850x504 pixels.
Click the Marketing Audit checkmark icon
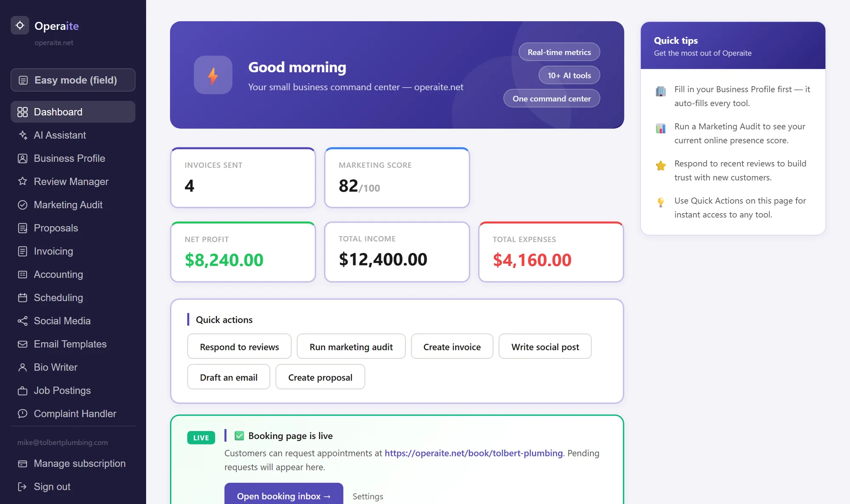click(x=23, y=205)
